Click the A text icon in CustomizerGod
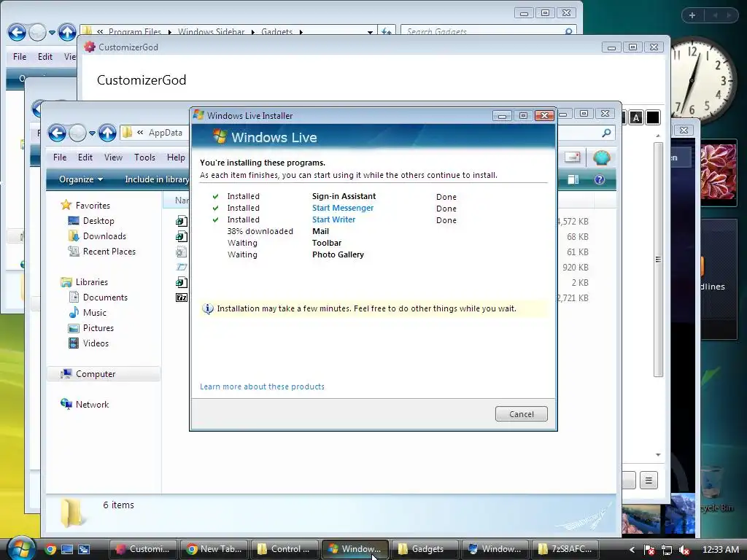This screenshot has width=747, height=560. coord(636,117)
